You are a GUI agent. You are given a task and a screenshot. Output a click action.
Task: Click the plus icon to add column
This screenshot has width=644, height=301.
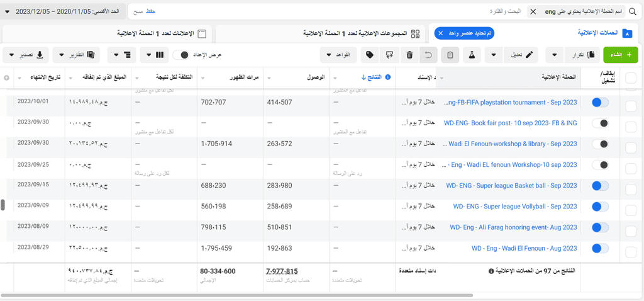click(6, 77)
